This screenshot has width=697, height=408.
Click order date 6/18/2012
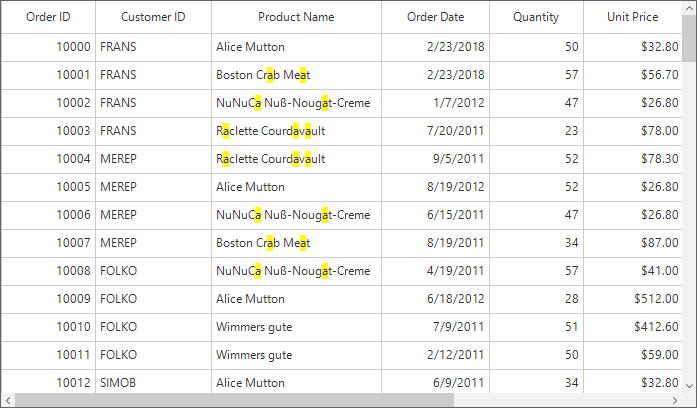(455, 299)
